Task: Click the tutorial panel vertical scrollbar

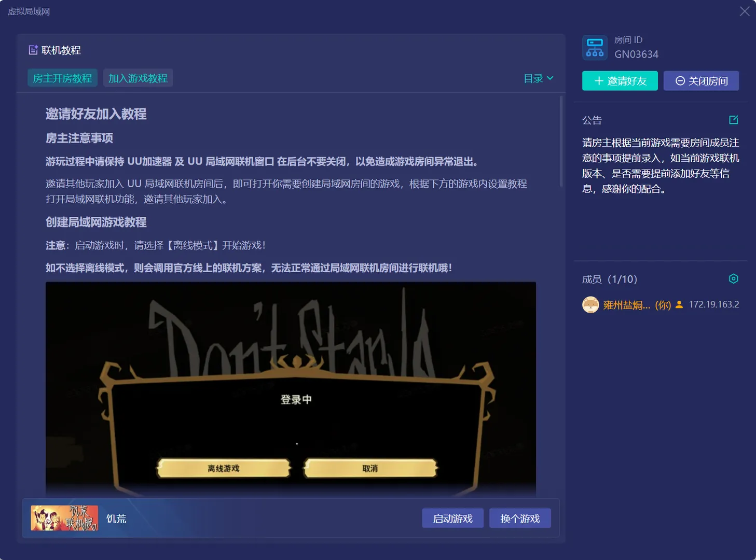Action: [x=561, y=141]
